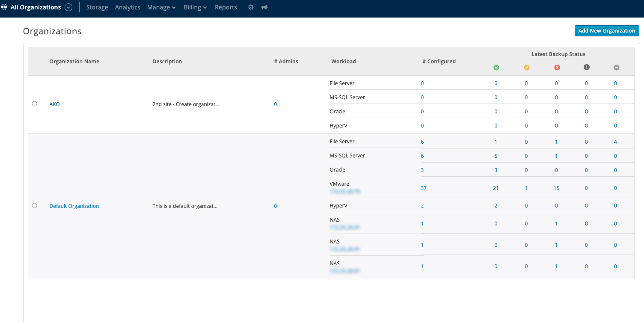
Task: Click VMware configured count 37
Action: (x=424, y=188)
